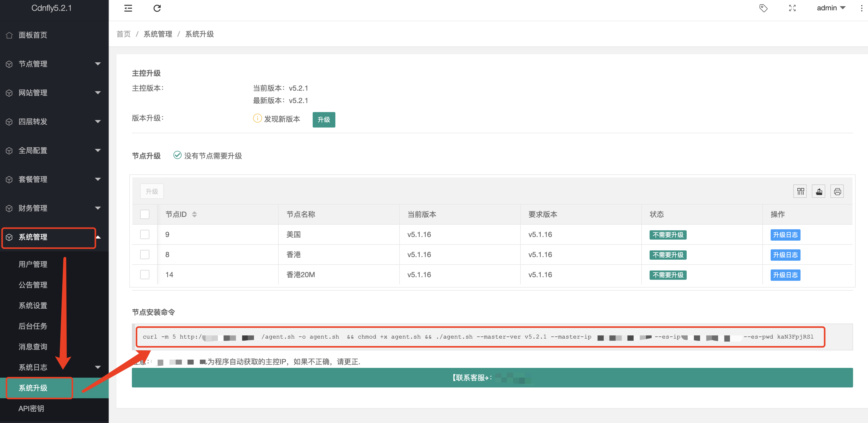The width and height of the screenshot is (868, 423).
Task: Open the admin user dropdown
Action: tap(831, 8)
